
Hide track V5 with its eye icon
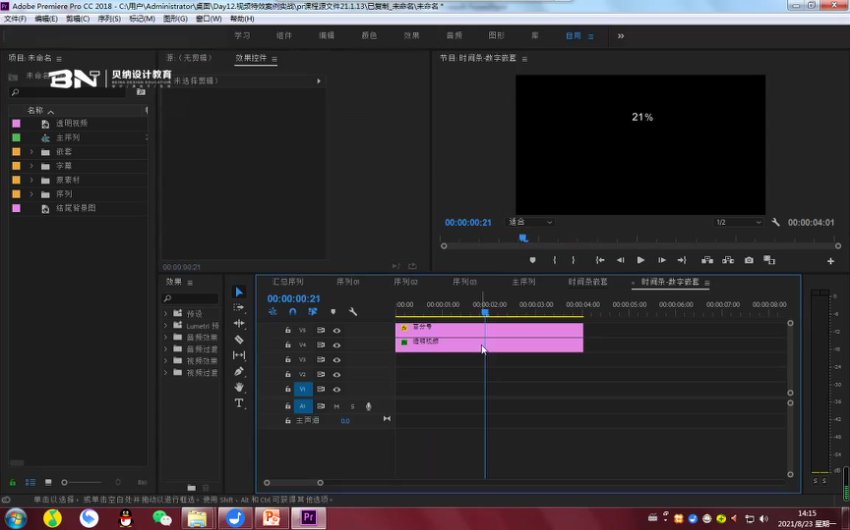pyautogui.click(x=337, y=329)
